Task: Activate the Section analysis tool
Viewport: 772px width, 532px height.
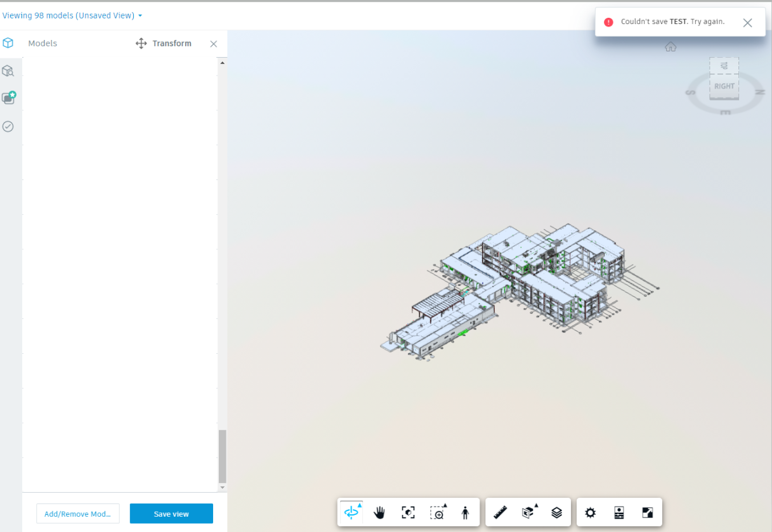Action: pos(527,512)
